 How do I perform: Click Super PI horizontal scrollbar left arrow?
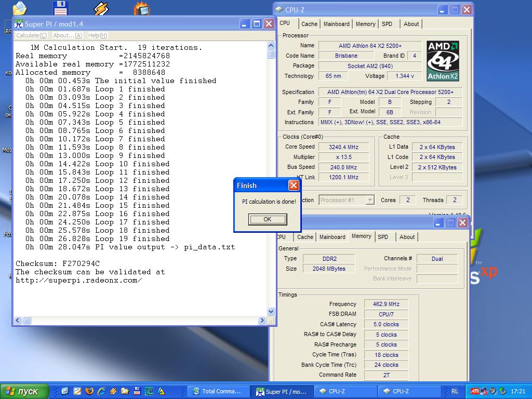click(18, 320)
